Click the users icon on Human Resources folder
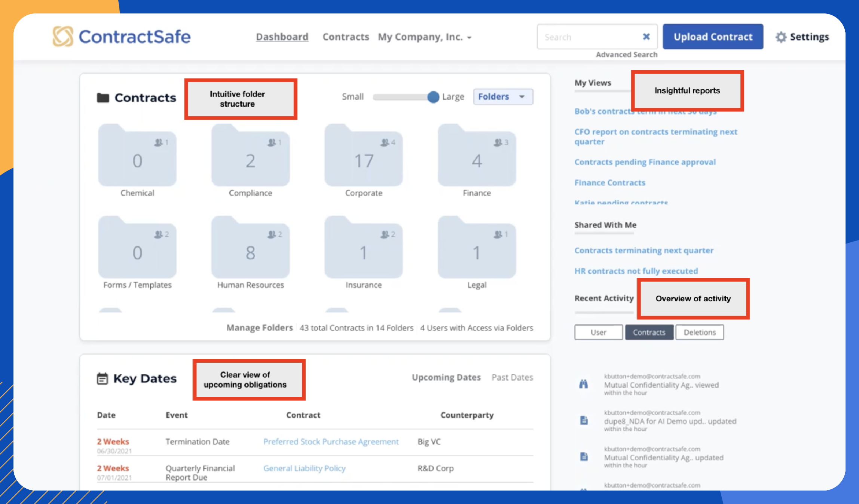The image size is (859, 504). click(272, 234)
